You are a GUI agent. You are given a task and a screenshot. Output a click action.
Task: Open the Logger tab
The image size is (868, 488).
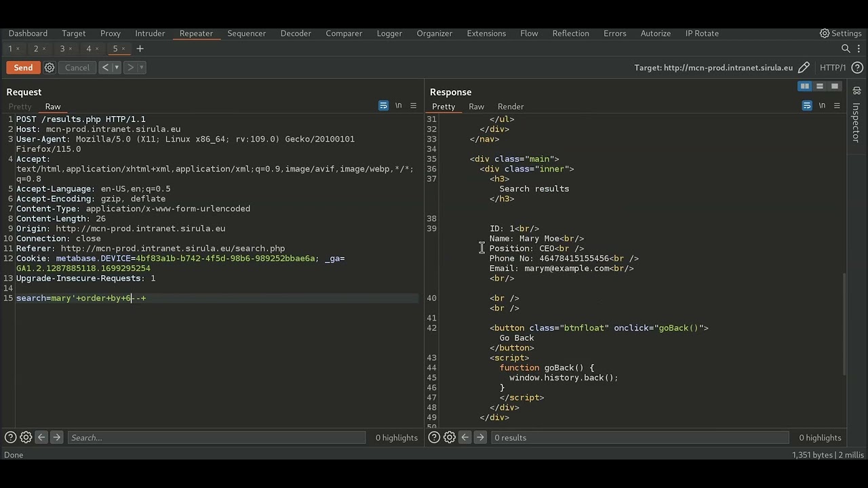tap(389, 33)
